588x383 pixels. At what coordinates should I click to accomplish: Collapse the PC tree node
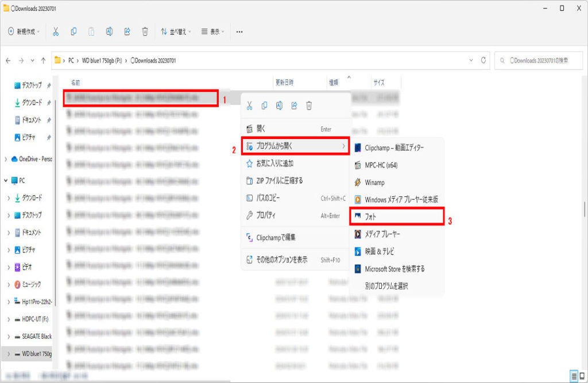point(6,180)
